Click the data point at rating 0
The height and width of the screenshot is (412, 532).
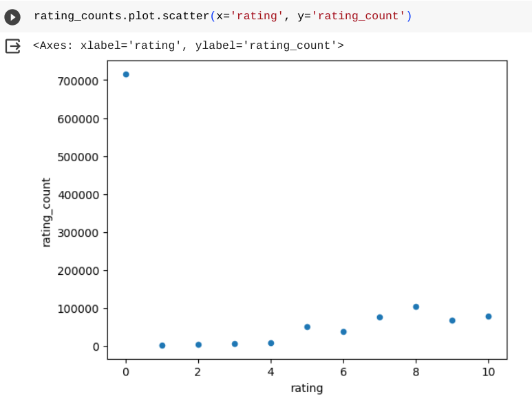[x=126, y=74]
